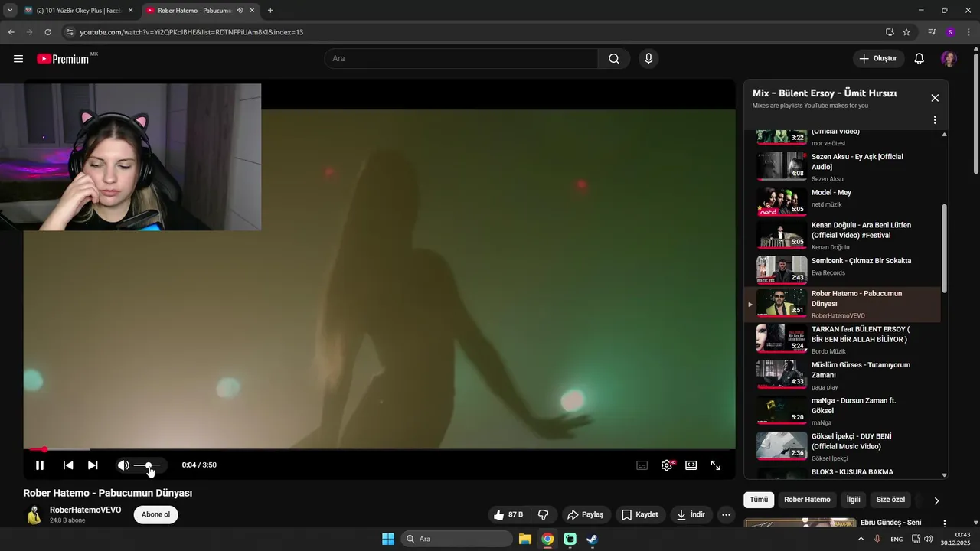Image resolution: width=980 pixels, height=551 pixels.
Task: Play Model - Mey from playlist
Action: pos(842,201)
